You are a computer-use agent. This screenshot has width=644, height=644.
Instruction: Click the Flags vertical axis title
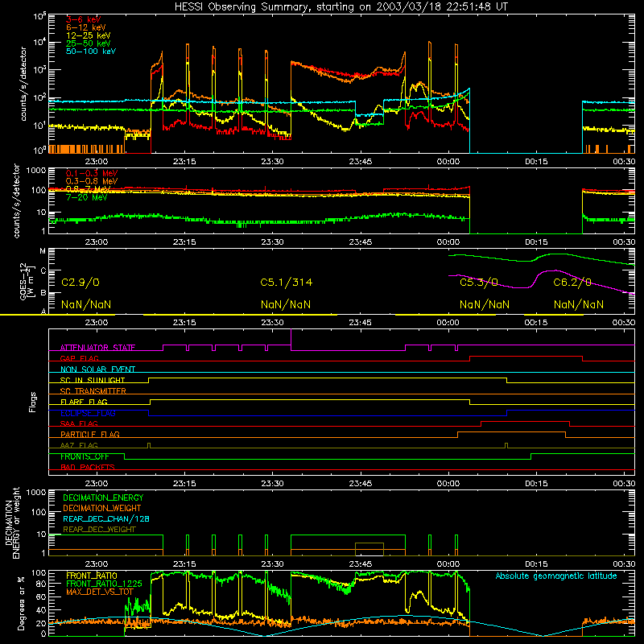coord(33,402)
